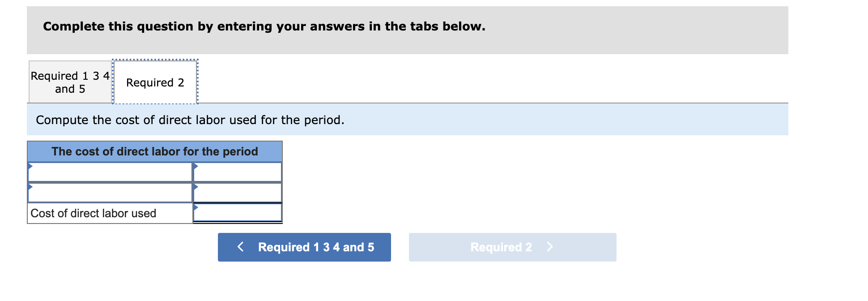
Task: Click the Cost of direct labor used amount field
Action: click(x=237, y=213)
